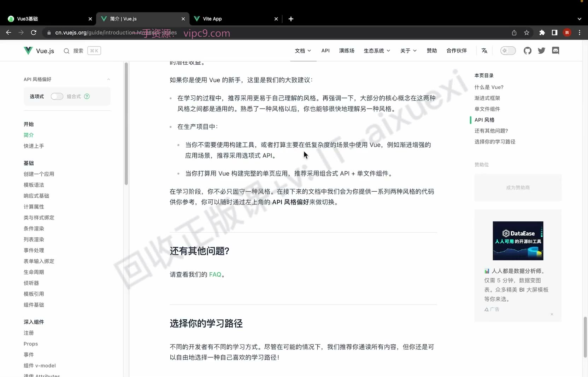Open 合作伙伴 in top navigation
The width and height of the screenshot is (588, 377).
(x=457, y=51)
